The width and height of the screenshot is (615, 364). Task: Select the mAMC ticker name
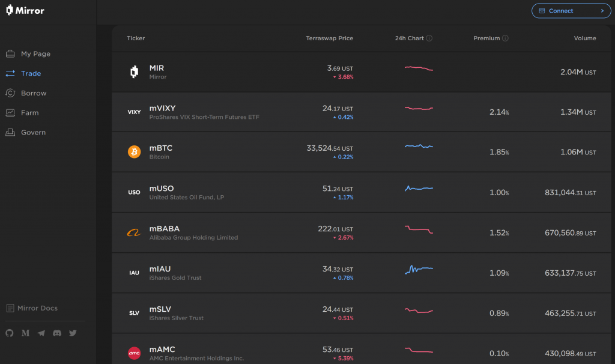point(162,349)
